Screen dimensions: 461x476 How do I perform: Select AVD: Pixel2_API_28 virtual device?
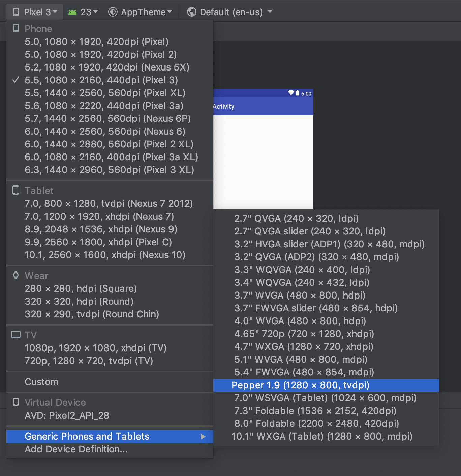67,416
